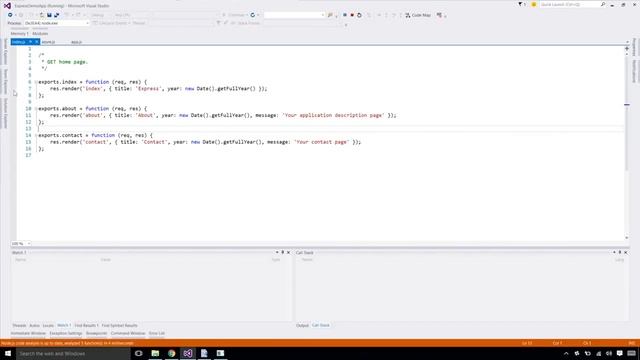
Task: Open the Error List tab
Action: (157, 333)
